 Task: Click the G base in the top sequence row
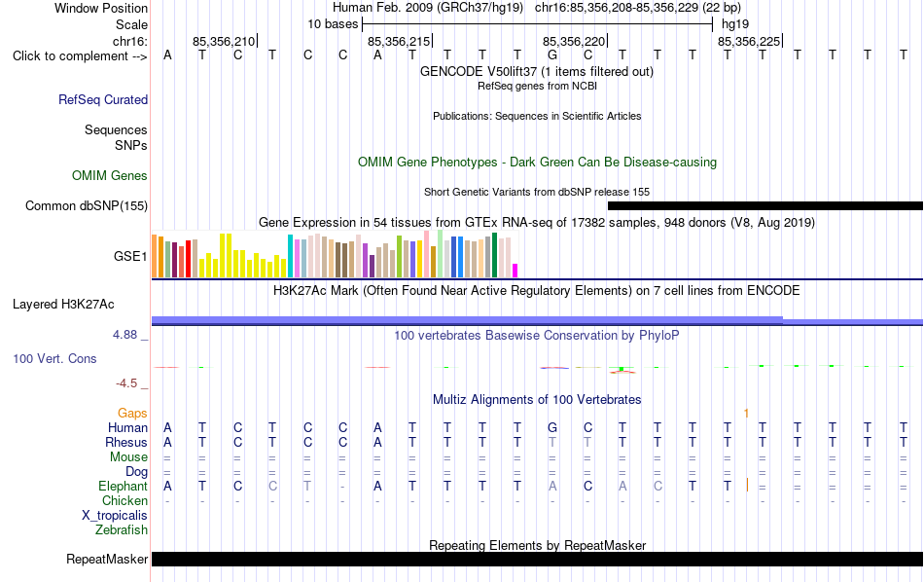[x=552, y=55]
